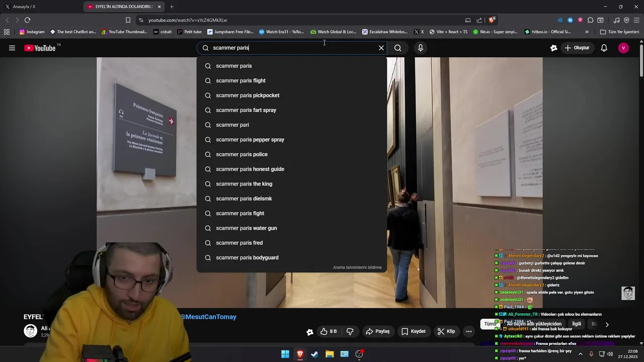Open Windows Start menu

(285, 354)
